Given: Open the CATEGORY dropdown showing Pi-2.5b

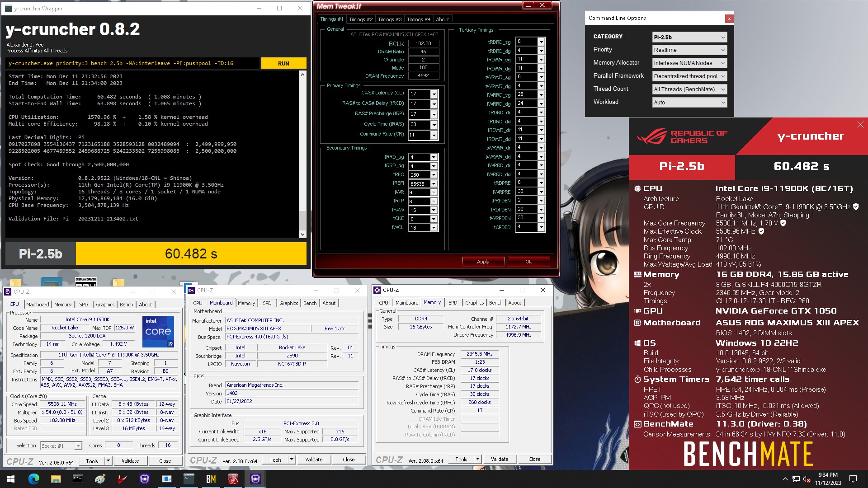Looking at the screenshot, I should (689, 37).
